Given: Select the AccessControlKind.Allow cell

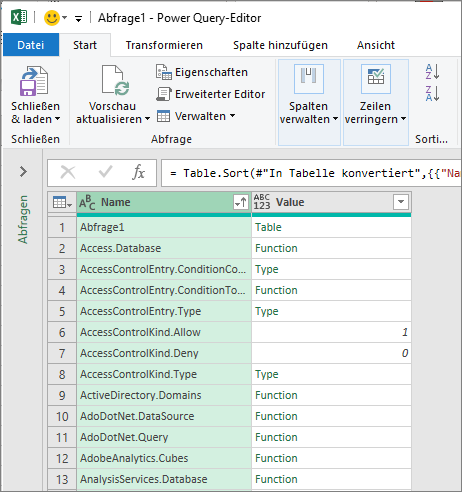Looking at the screenshot, I should point(164,332).
